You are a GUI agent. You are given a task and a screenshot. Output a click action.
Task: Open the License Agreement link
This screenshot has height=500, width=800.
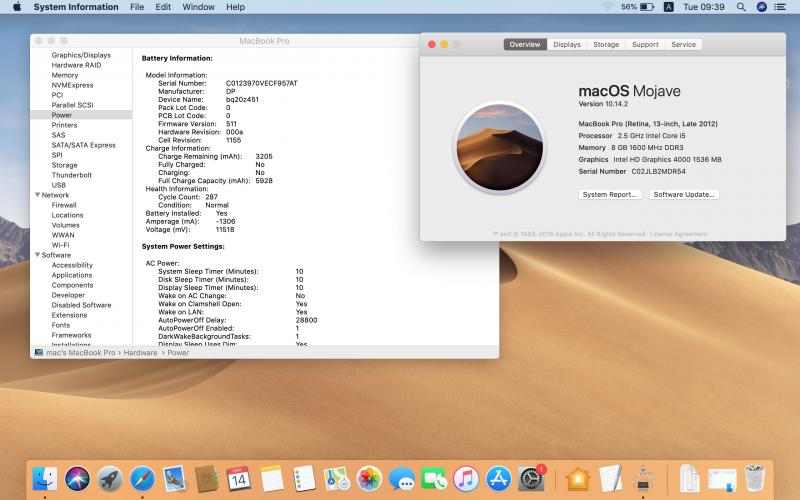[678, 234]
